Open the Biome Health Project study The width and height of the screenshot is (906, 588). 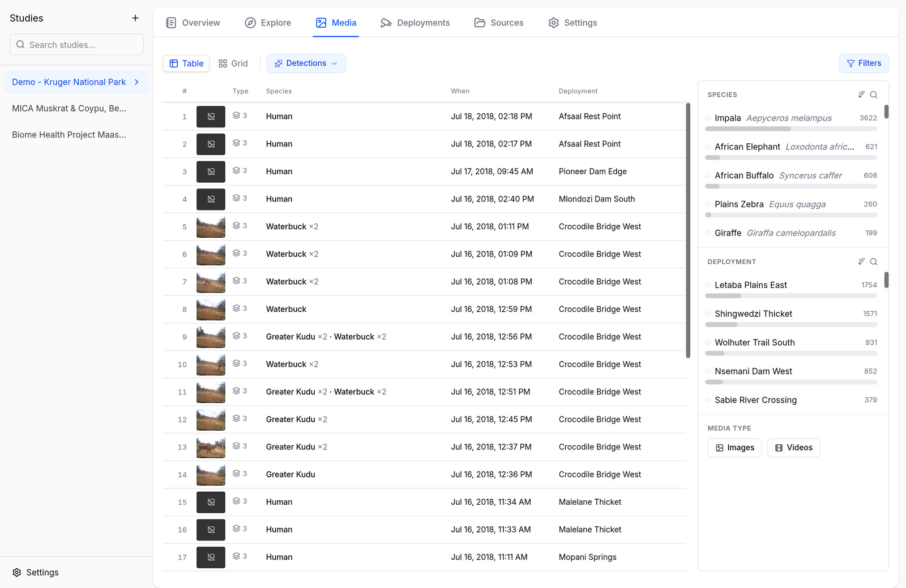tap(69, 135)
